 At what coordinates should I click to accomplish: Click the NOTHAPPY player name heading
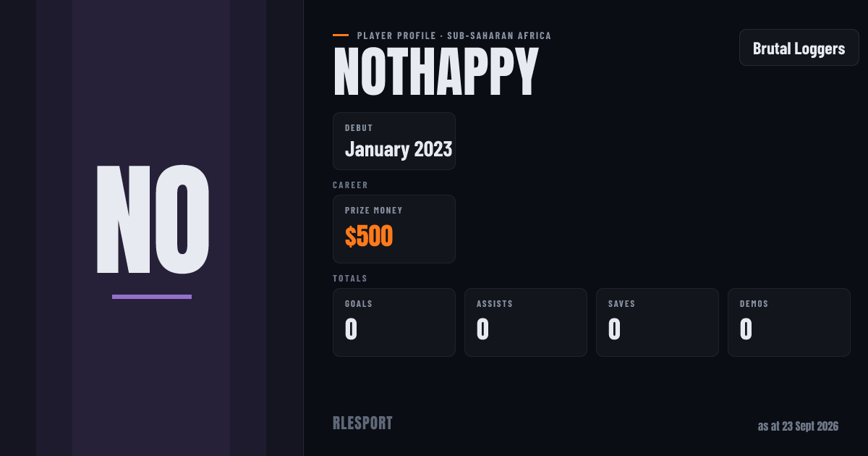436,72
